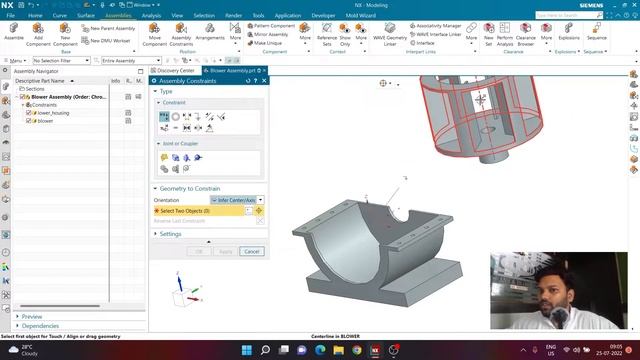
Task: Switch to the Home ribbon tab
Action: coord(35,16)
